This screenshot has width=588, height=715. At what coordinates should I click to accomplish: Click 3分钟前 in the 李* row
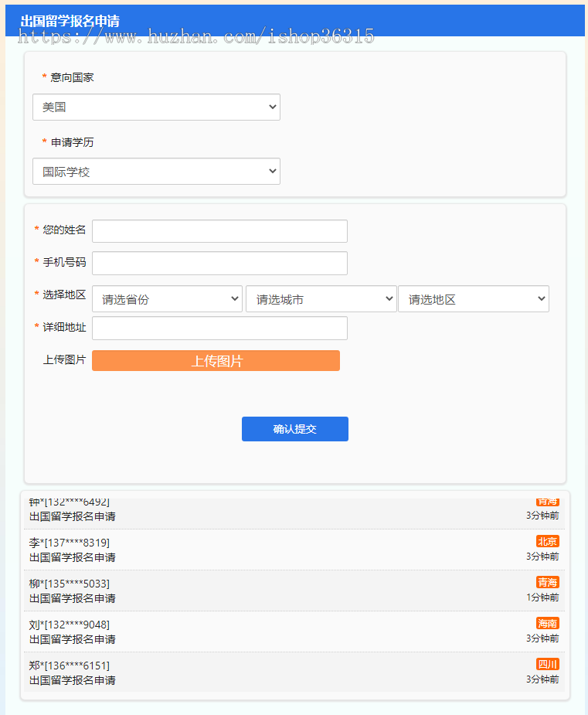(542, 557)
